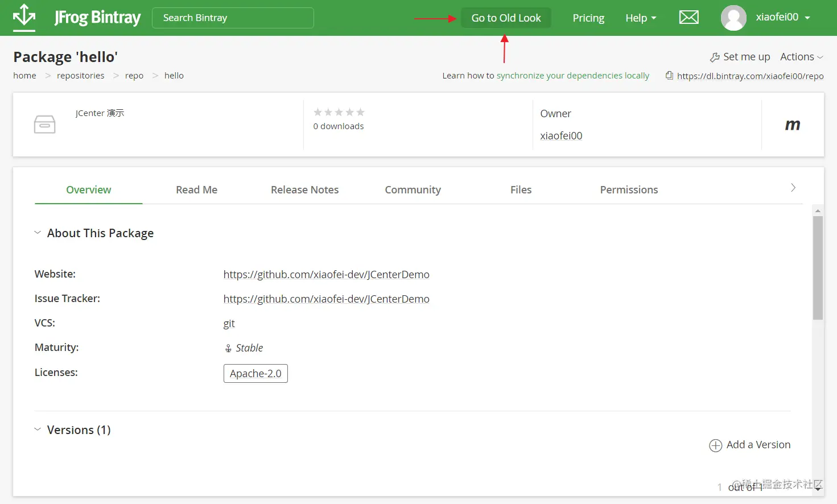Click the hello breadcrumb
The width and height of the screenshot is (837, 504).
(174, 76)
